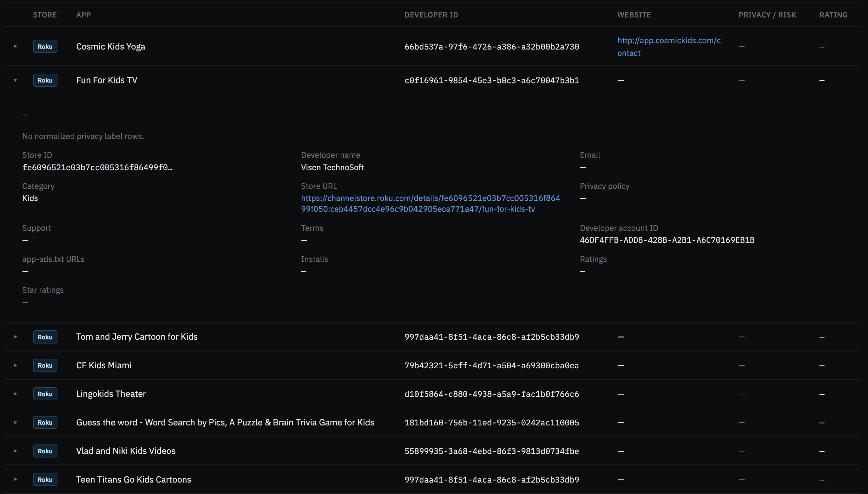Select Teen Titans Go Kids Cartoons name
Screen dimensions: 868x494
134,479
